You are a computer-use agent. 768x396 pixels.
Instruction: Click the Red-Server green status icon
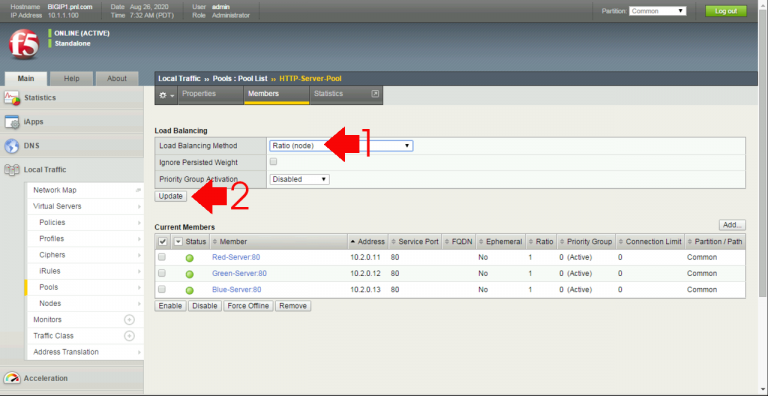(x=190, y=258)
